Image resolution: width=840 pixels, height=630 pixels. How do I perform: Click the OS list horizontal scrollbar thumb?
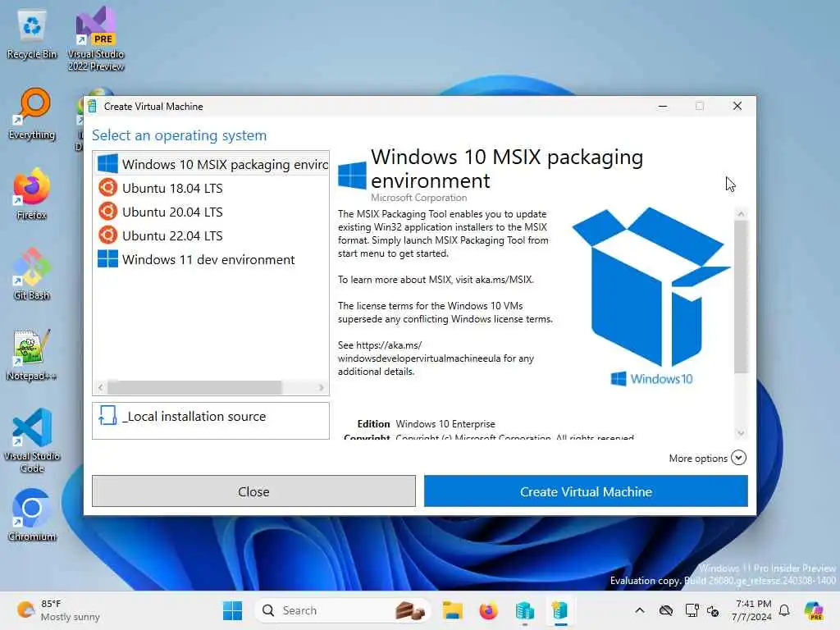[x=194, y=387]
